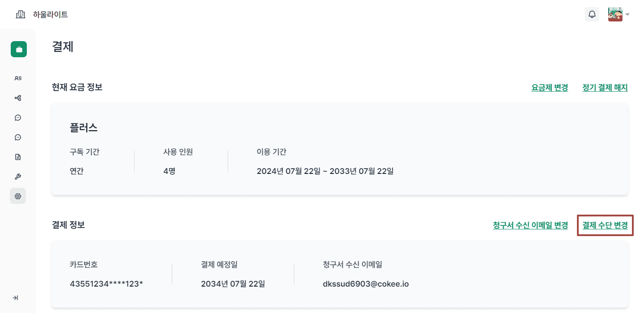Screen dimensions: 644x313
Task: Click the 플러스 plan information card
Action: click(x=340, y=149)
